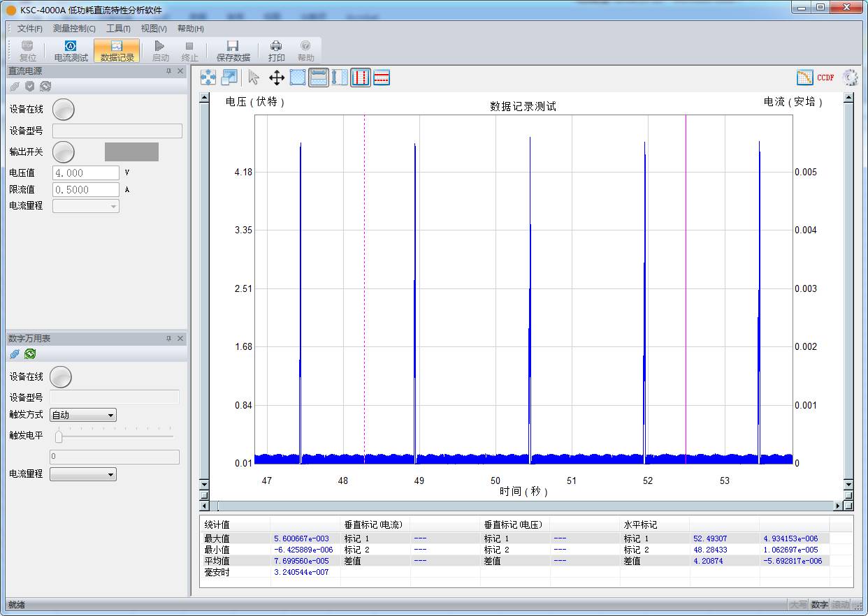
Task: Click the solid purple marker line near 52.5s
Action: (686, 289)
